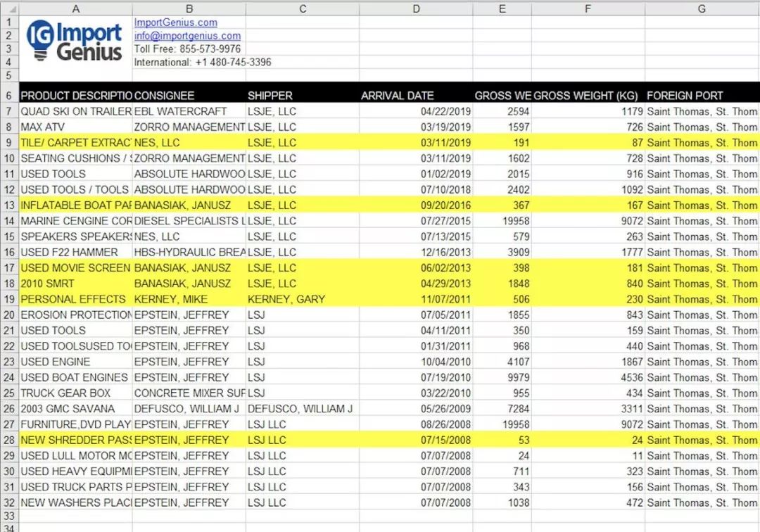
Task: Click arrival date 01/02/2019
Action: tap(416, 174)
